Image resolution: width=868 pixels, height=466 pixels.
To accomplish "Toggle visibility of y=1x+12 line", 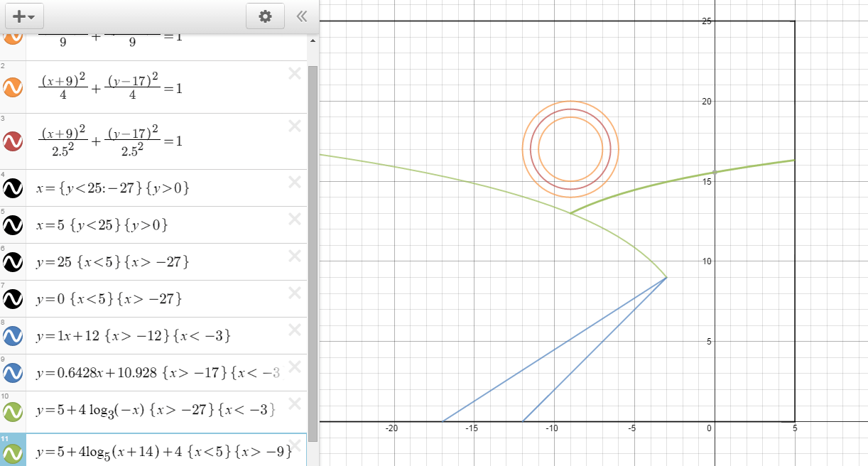I will (13, 336).
